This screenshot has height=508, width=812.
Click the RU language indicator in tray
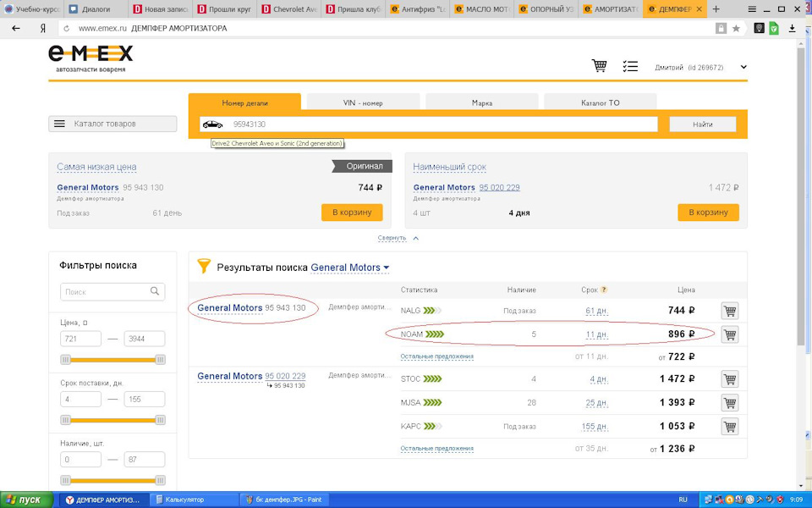tap(683, 500)
